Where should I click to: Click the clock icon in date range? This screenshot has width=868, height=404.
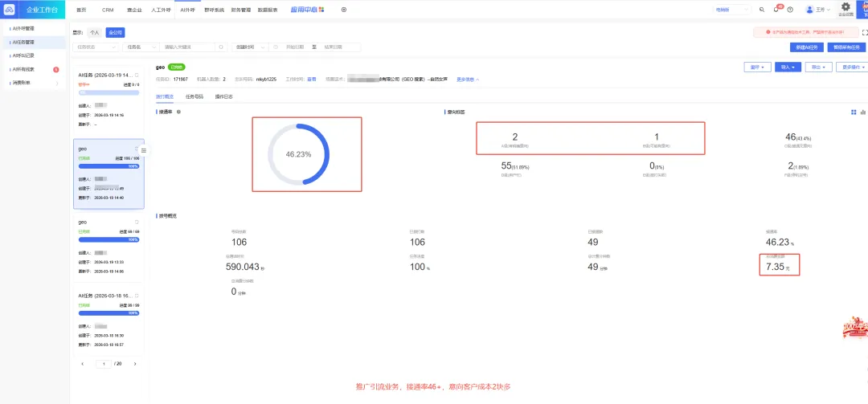click(276, 47)
